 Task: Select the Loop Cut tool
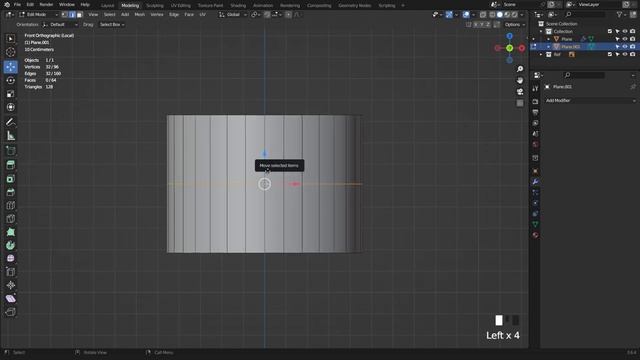(x=11, y=205)
